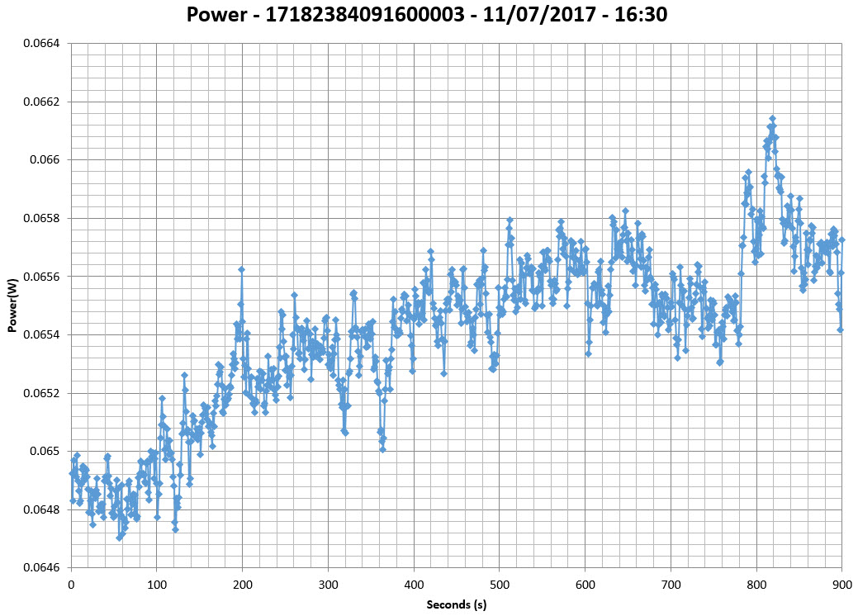The image size is (858, 616).
Task: Select the highest data point near 820 seconds
Action: point(772,119)
